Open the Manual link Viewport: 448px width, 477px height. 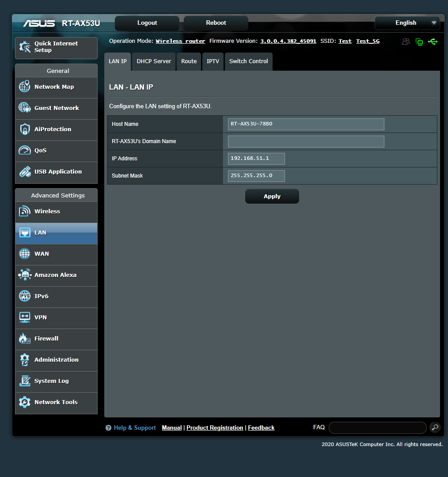pos(172,428)
